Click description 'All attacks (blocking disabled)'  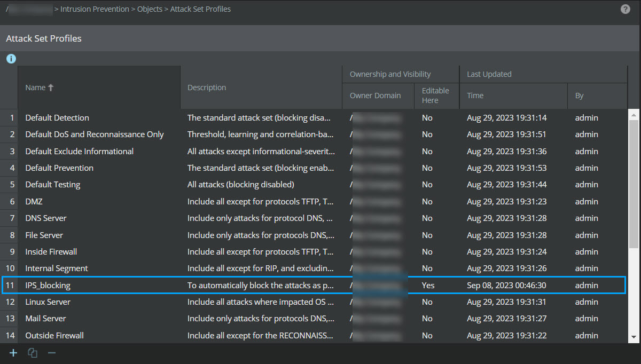pyautogui.click(x=241, y=185)
